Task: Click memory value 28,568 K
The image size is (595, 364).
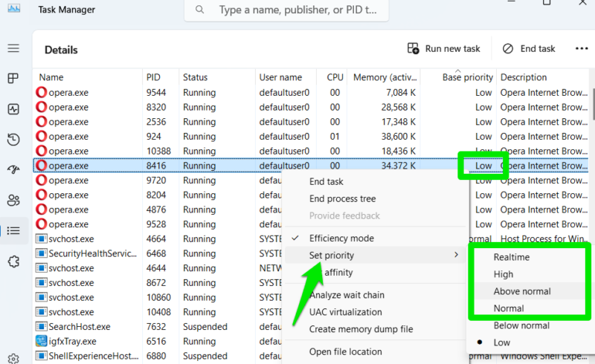Action: click(x=398, y=107)
